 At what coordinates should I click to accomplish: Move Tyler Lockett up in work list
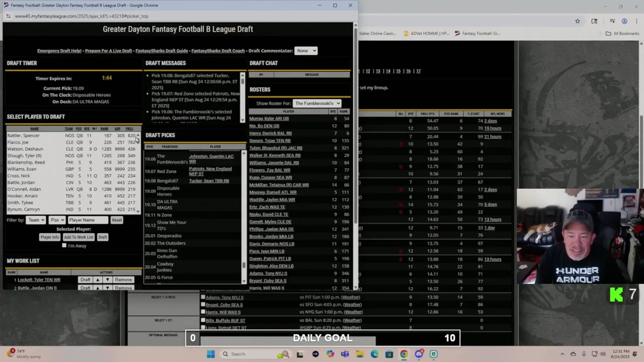(x=98, y=280)
